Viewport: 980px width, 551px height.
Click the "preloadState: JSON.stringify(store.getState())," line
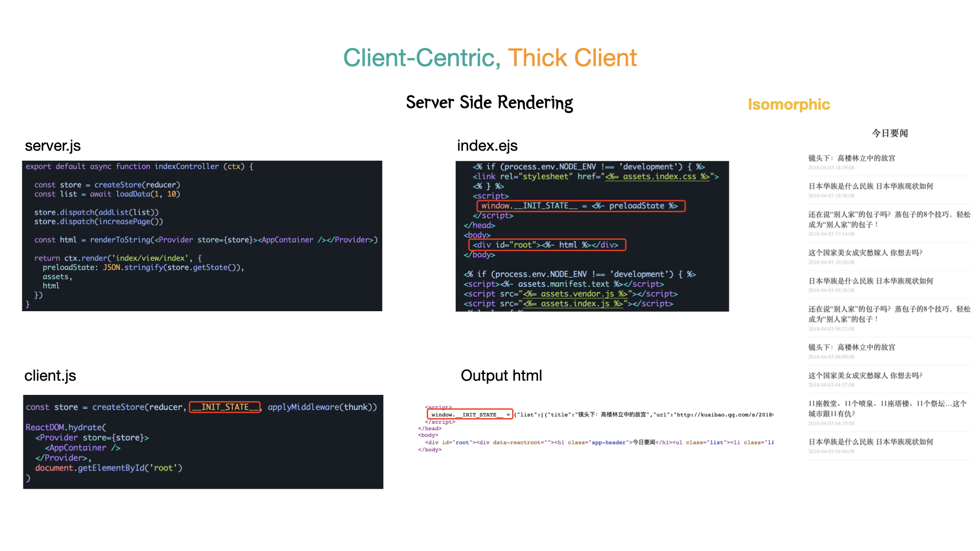tap(143, 267)
